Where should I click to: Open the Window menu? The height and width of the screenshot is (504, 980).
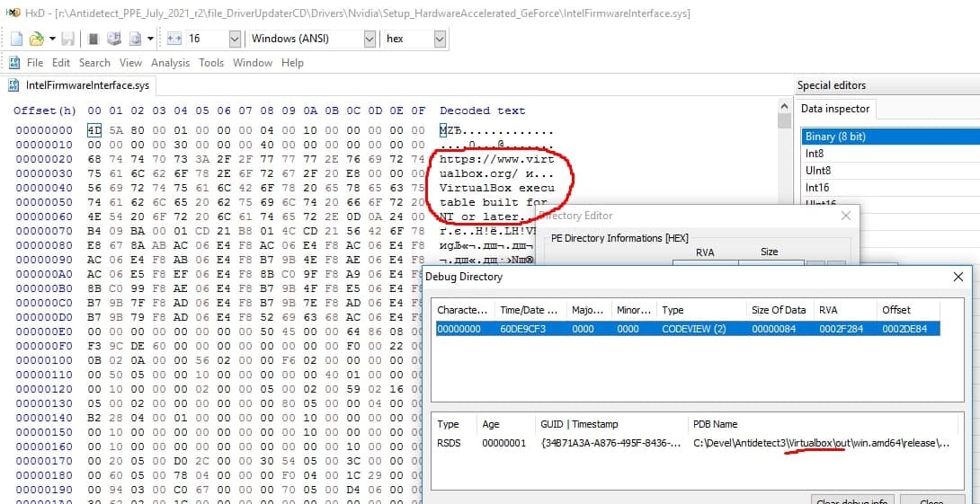[x=253, y=63]
